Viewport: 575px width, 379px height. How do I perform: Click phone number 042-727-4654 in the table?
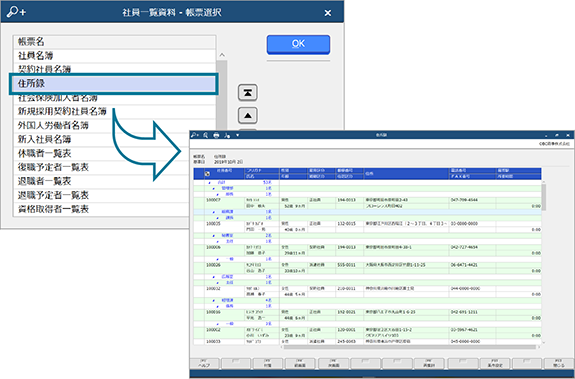tap(464, 247)
